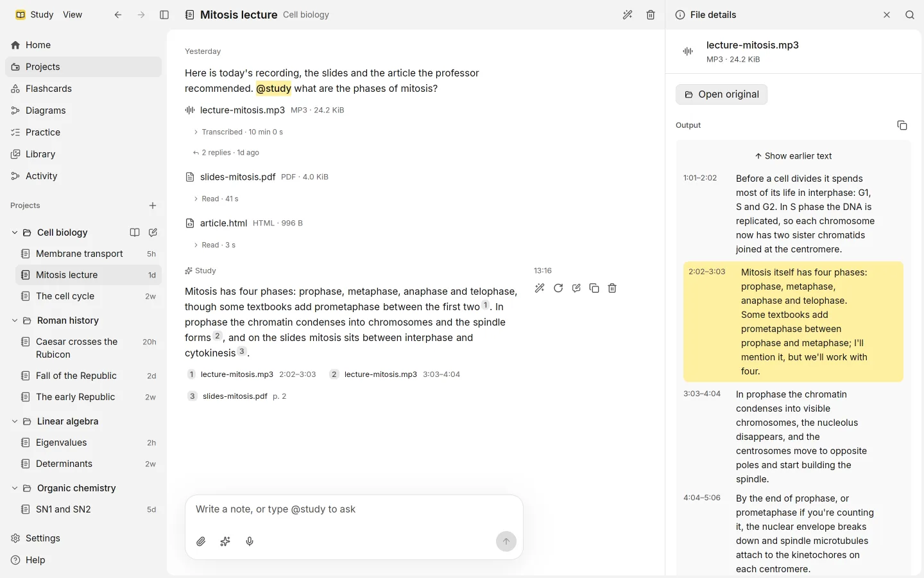The width and height of the screenshot is (924, 578).
Task: Open Settings in the sidebar
Action: pos(83,538)
